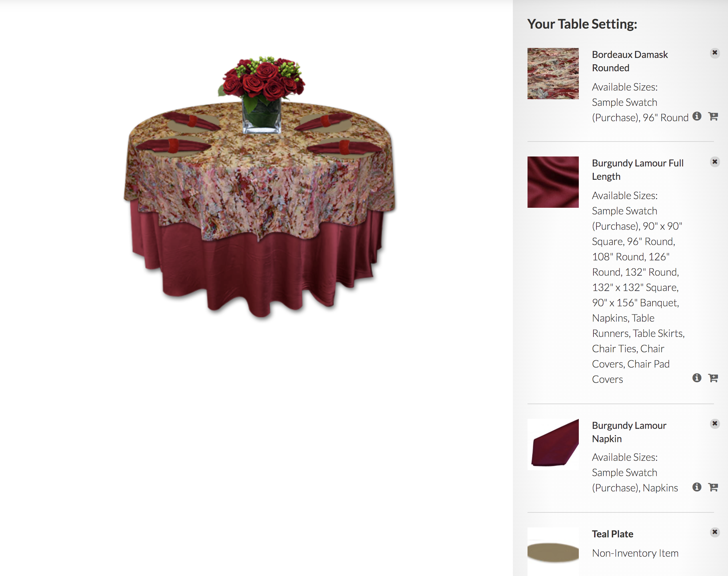Viewport: 728px width, 576px height.
Task: Show info for Burgundy Lamour Napkin
Action: [x=697, y=487]
